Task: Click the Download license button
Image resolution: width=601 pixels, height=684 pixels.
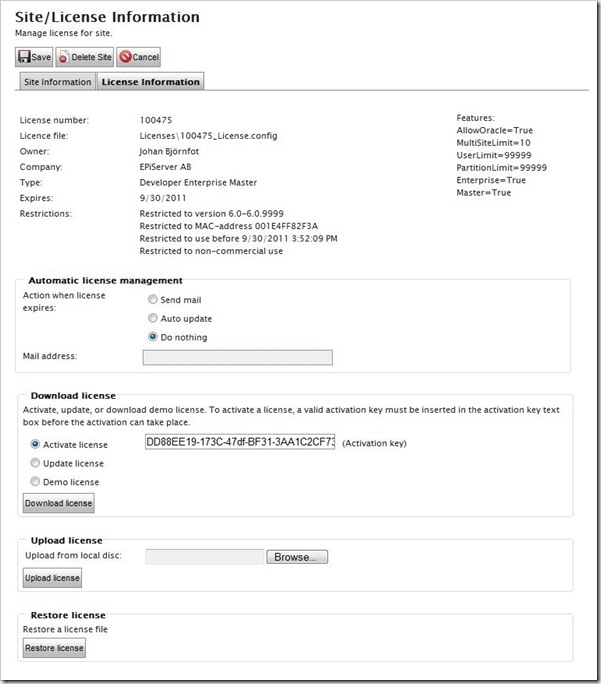Action: point(58,503)
